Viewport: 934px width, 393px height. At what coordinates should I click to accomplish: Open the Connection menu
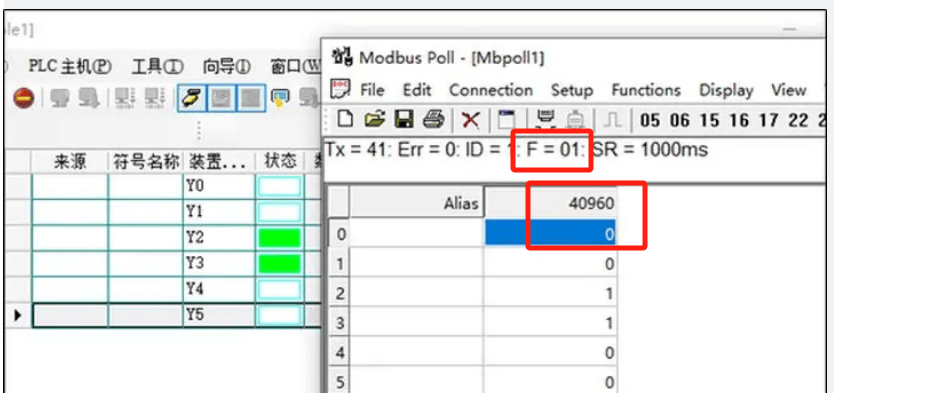(x=491, y=91)
